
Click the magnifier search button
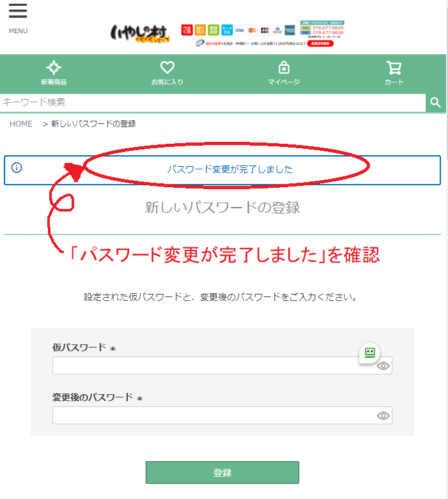coord(435,103)
